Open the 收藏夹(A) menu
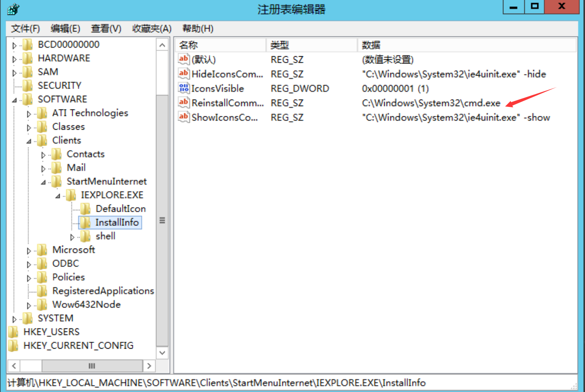Viewport: 585px width, 392px height. (152, 29)
